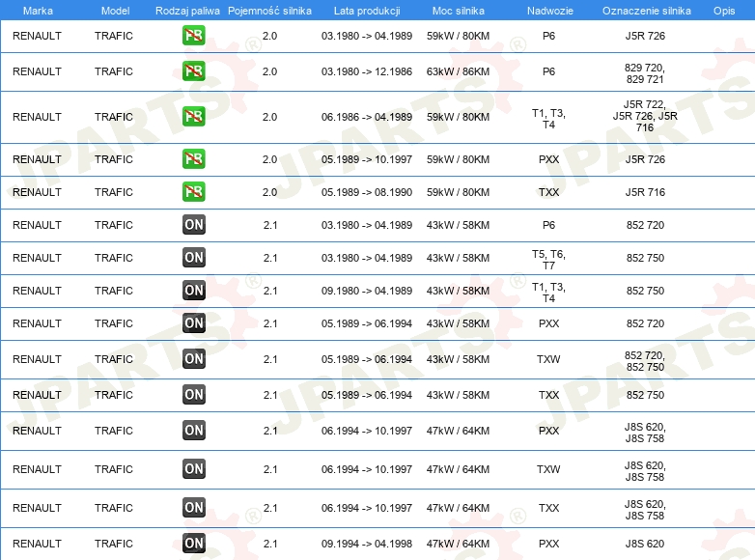755x560 pixels.
Task: Click date range 05.1989 -> 08.1990
Action: pyautogui.click(x=367, y=192)
